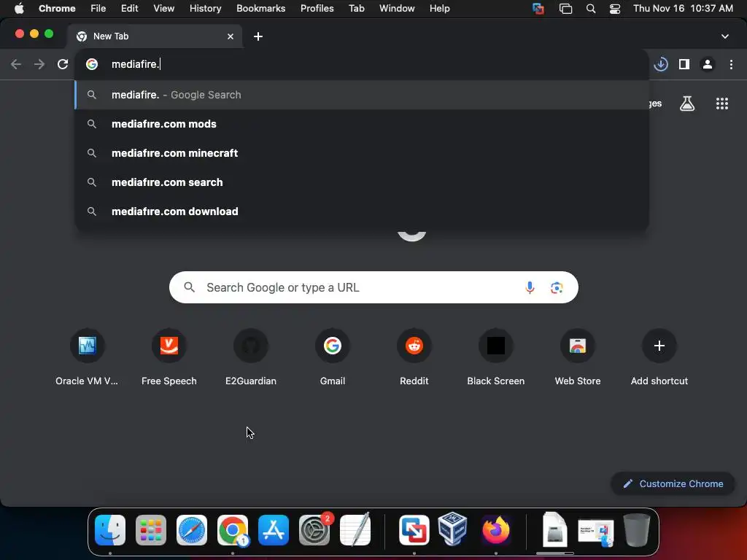Open Firefox from the dock
This screenshot has width=747, height=560.
[496, 530]
